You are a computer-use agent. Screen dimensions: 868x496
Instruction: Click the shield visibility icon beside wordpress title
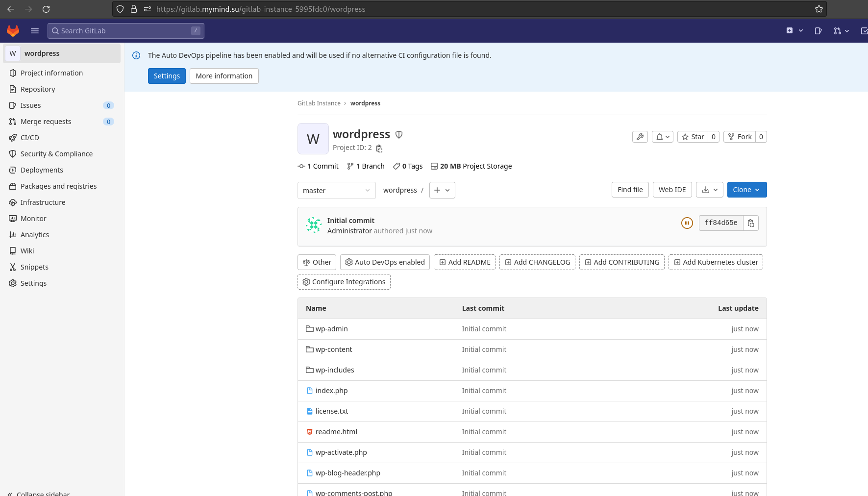[x=399, y=134]
